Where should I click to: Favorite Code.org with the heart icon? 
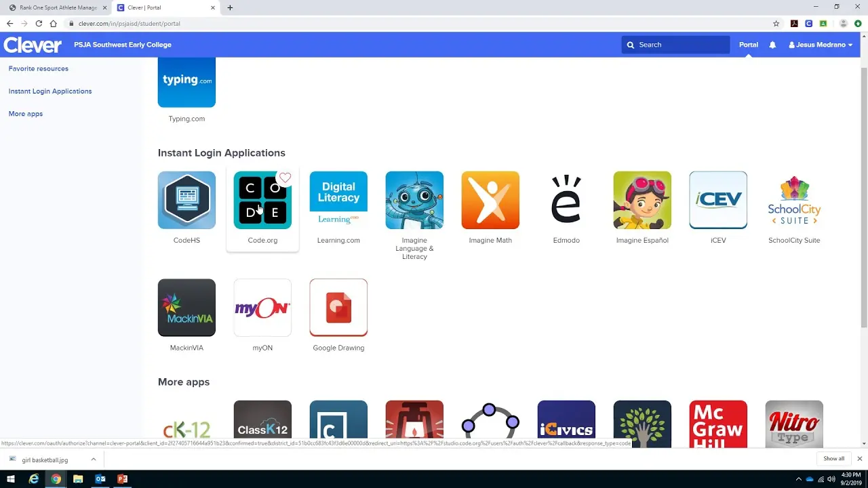tap(285, 178)
